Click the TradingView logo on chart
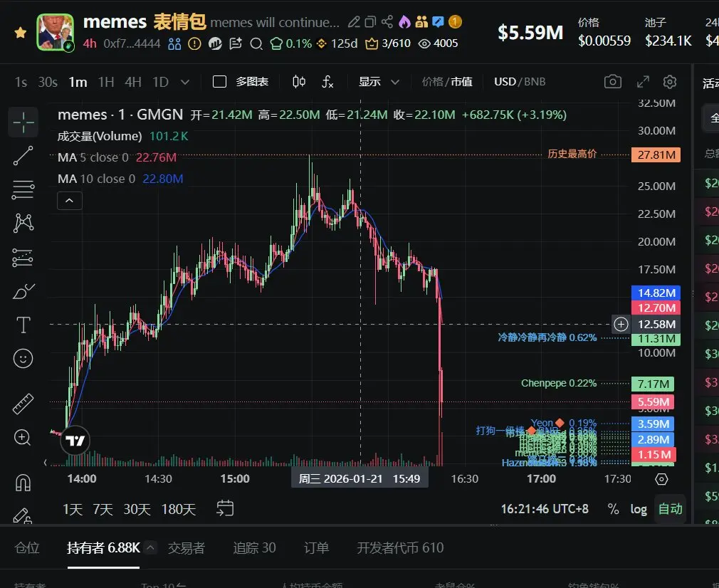 coord(75,441)
